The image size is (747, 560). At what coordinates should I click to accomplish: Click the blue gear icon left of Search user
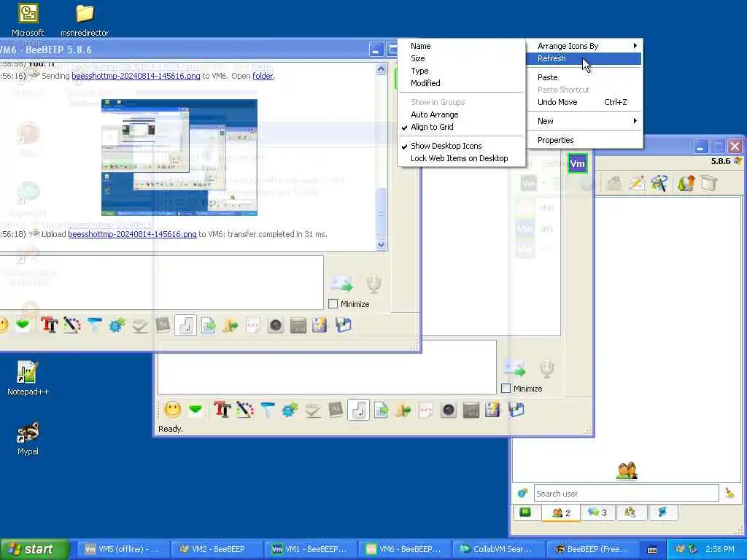point(522,493)
